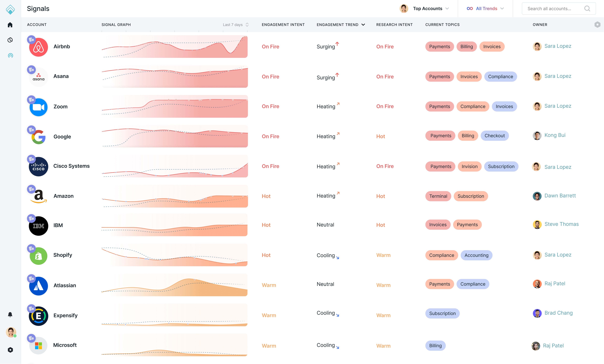Viewport: 604px width, 364px height.
Task: Click the Microsoft logo
Action: pyautogui.click(x=38, y=346)
